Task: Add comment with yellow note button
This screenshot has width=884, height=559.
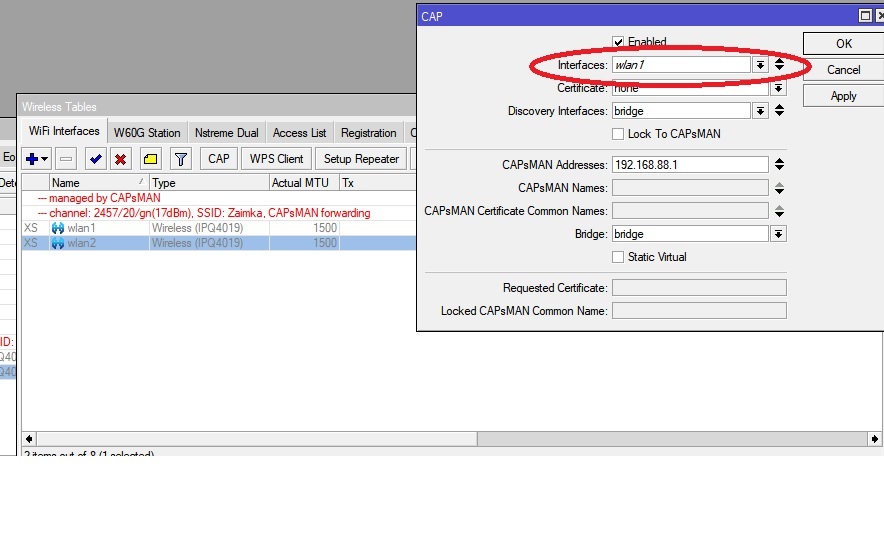Action: [x=151, y=159]
